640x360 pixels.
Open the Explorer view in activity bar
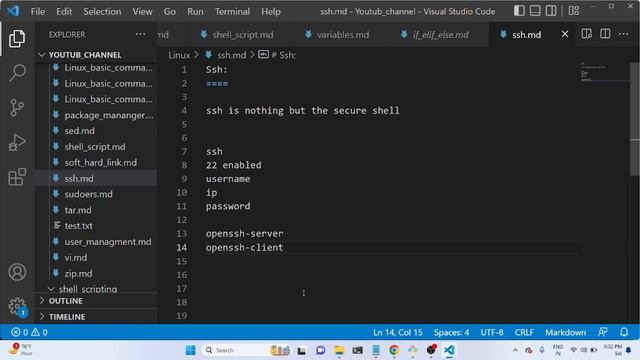(17, 39)
